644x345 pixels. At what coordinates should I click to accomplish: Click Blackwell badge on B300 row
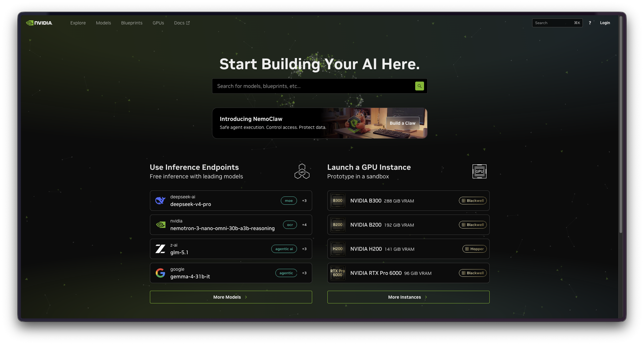473,201
